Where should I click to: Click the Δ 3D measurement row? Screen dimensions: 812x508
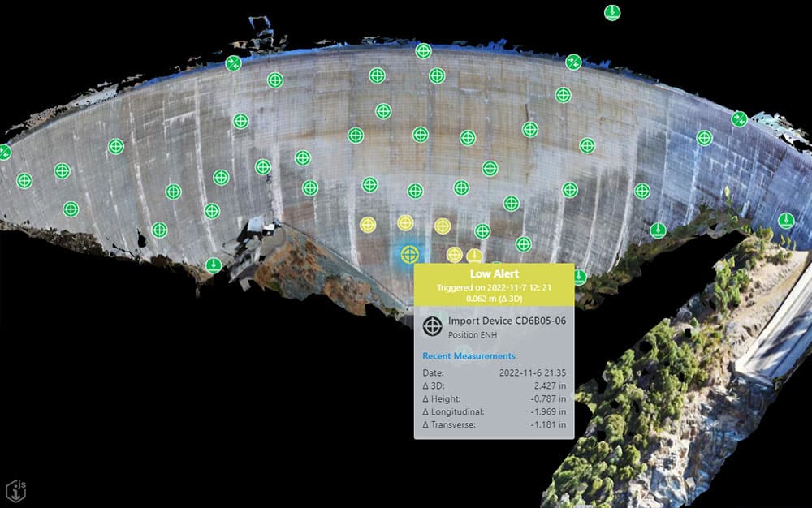(x=494, y=386)
